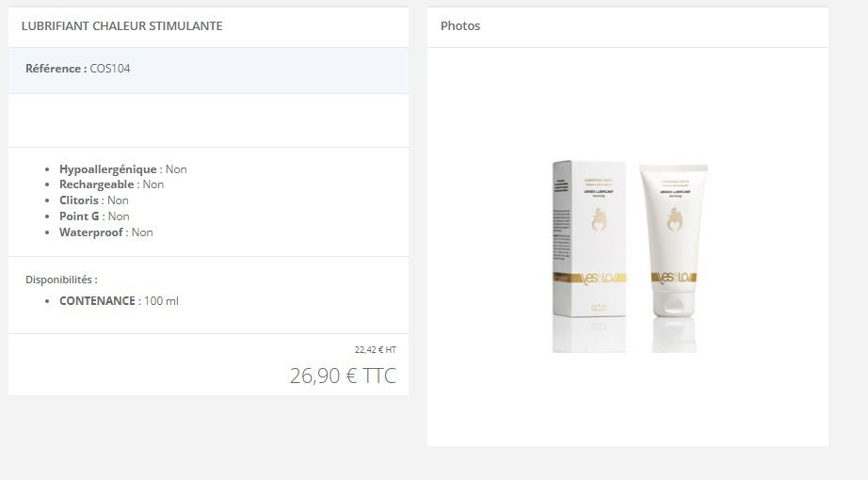
Task: Open the lubricant box product photo
Action: [589, 239]
